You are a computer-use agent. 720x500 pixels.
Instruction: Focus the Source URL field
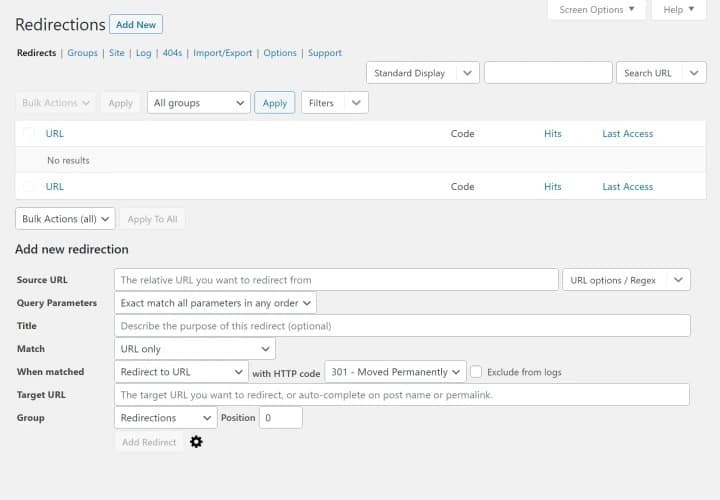(336, 280)
